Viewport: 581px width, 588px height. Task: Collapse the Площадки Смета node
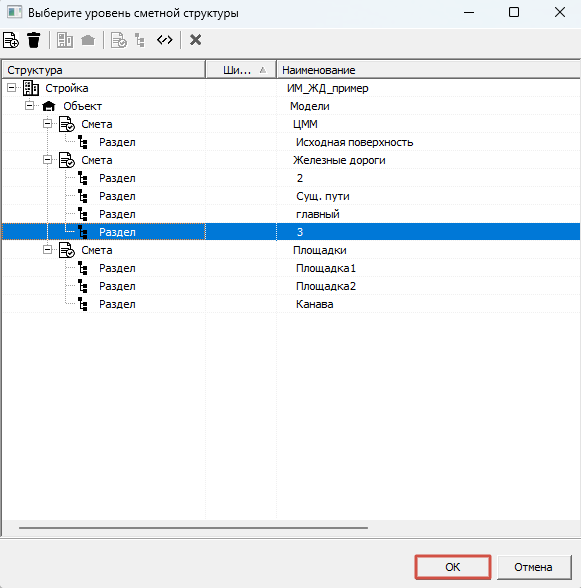tap(47, 250)
